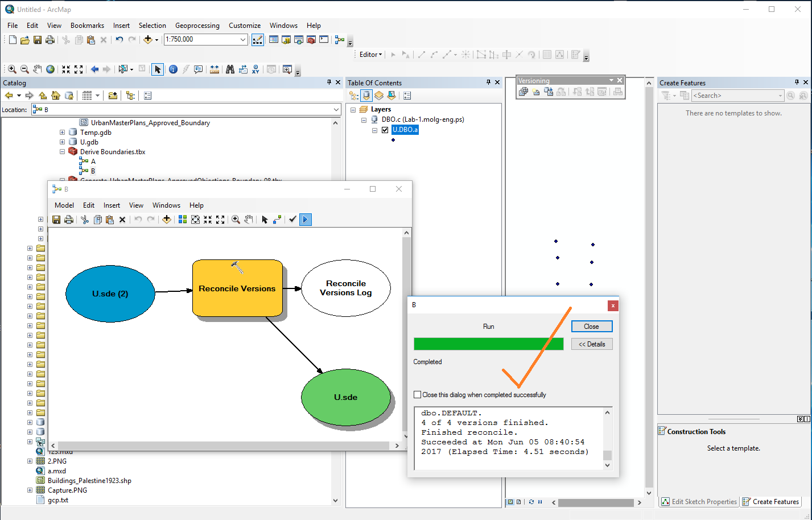Launch ModelBuilder from the standard toolbar
812x520 pixels.
(x=340, y=40)
